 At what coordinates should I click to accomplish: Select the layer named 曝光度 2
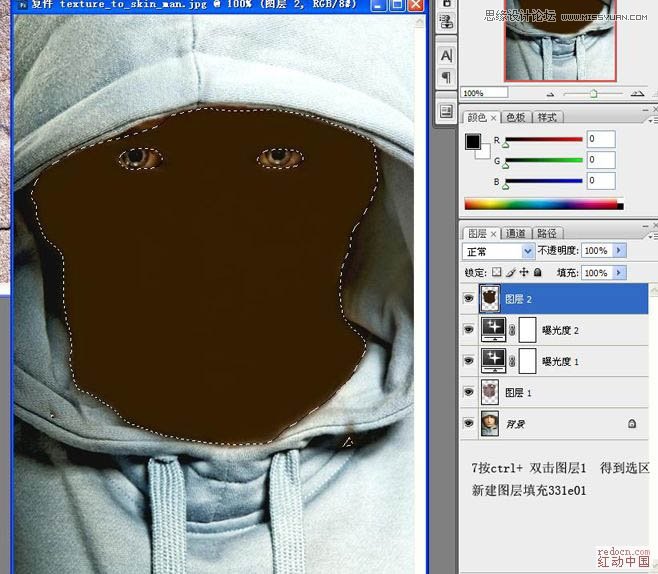pyautogui.click(x=560, y=330)
